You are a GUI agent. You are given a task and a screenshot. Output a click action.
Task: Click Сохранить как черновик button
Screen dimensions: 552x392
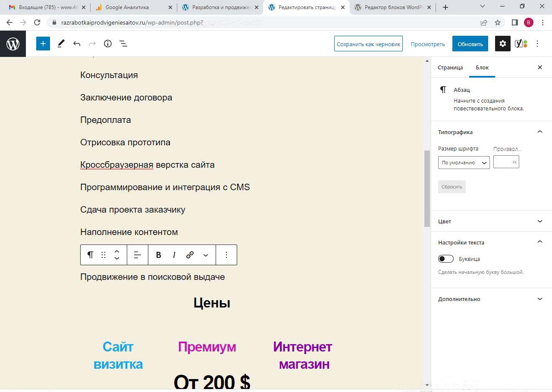tap(368, 44)
